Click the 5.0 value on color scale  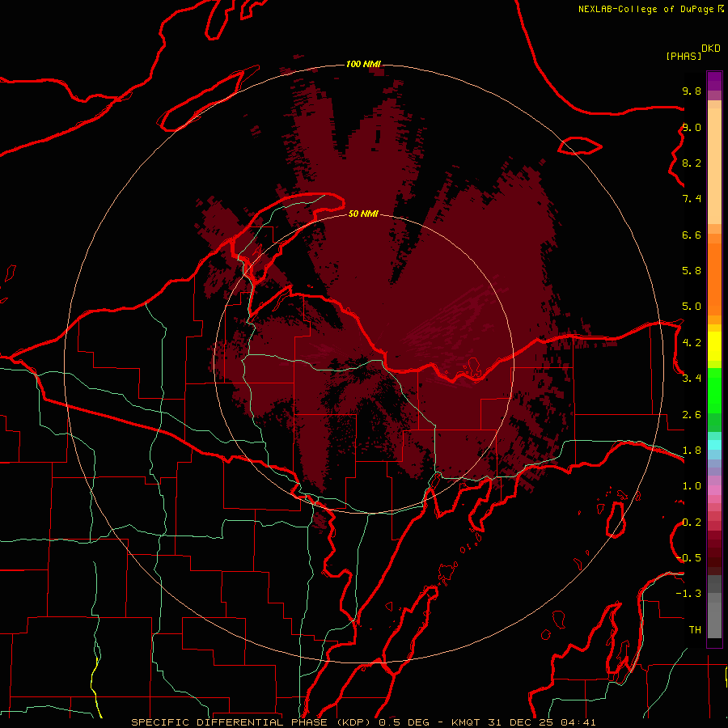692,307
